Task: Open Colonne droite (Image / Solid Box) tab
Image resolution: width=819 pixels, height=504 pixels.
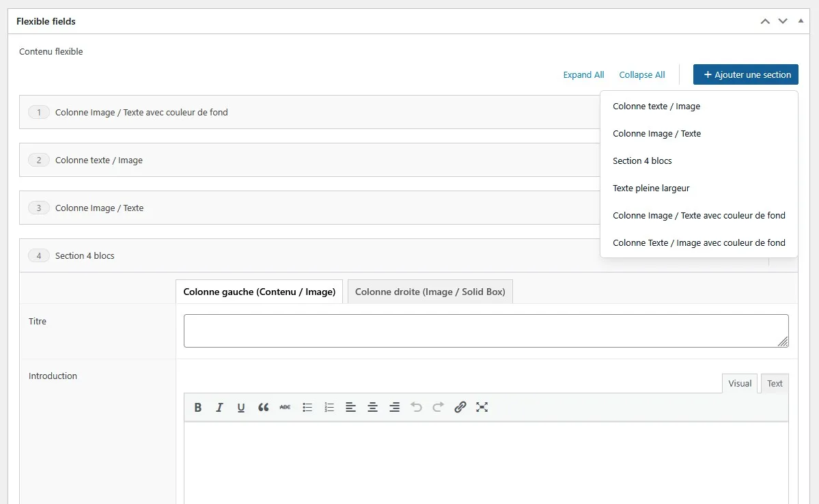Action: [x=430, y=292]
